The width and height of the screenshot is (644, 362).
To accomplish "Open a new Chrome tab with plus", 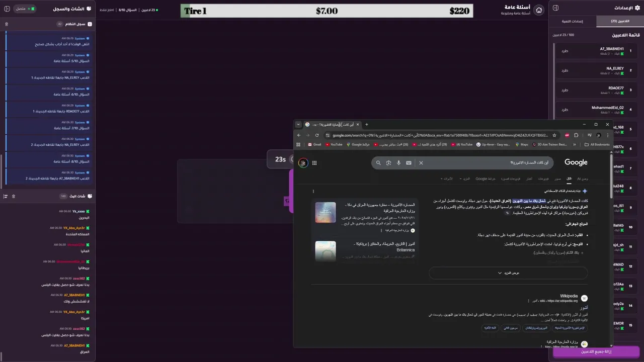I will pos(366,124).
